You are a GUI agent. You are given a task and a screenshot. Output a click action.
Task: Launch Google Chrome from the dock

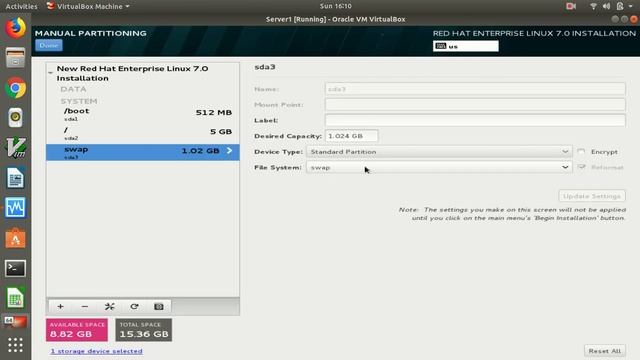pos(16,88)
